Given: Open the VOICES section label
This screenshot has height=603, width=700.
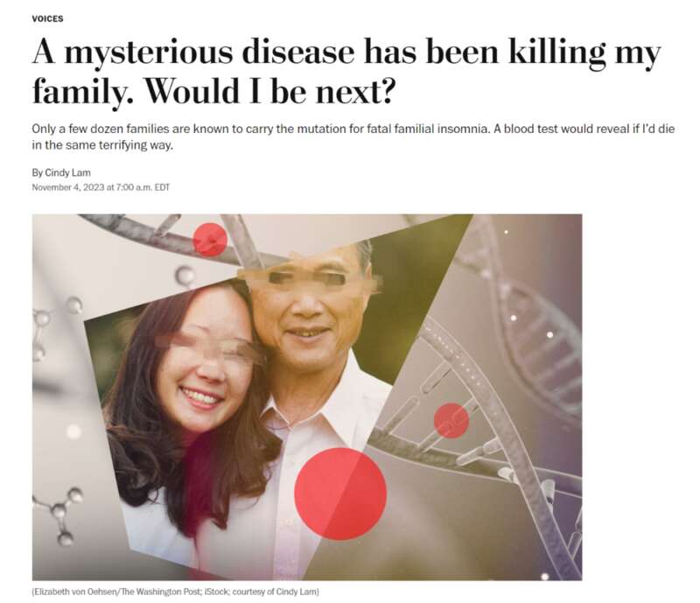Looking at the screenshot, I should 47,18.
